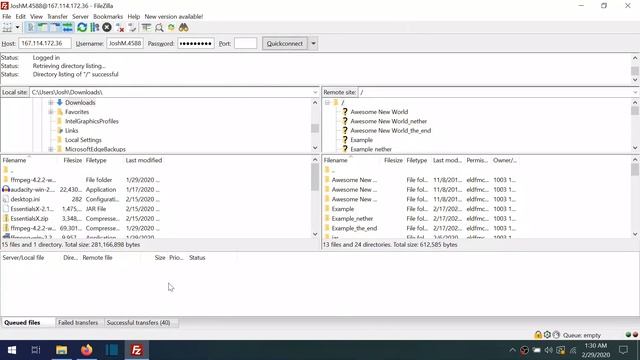Sort remote list by Filetype column
This screenshot has height=360, width=640.
pos(417,160)
